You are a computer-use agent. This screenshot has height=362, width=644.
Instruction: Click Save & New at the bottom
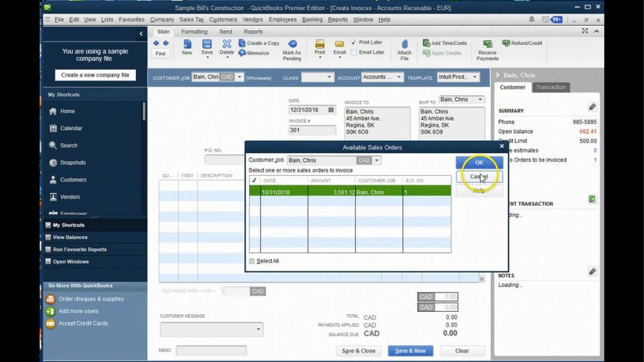(x=410, y=351)
